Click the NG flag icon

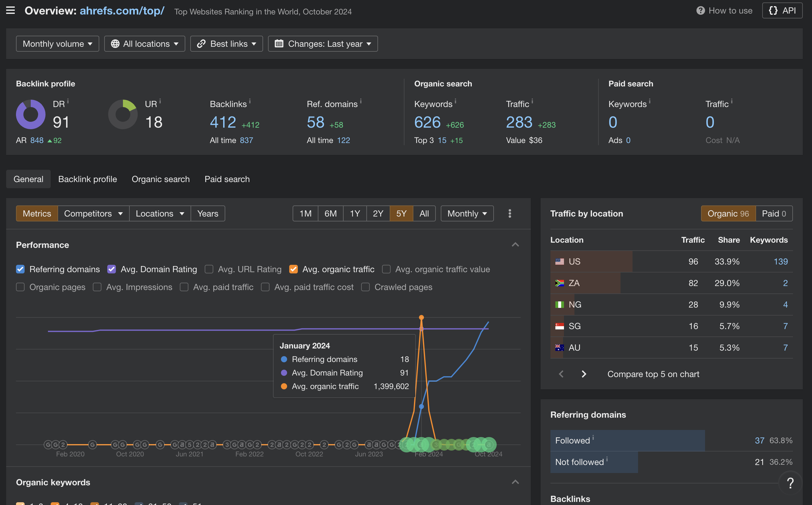(x=559, y=304)
